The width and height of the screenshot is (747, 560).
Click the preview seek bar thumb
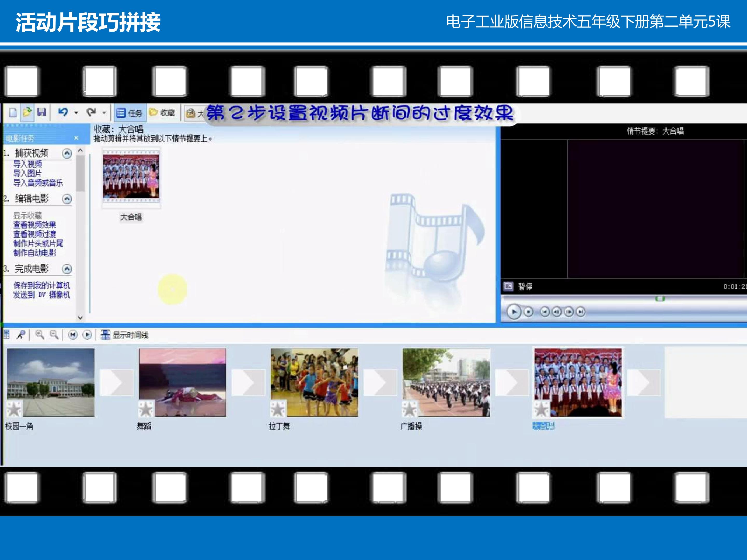[660, 299]
